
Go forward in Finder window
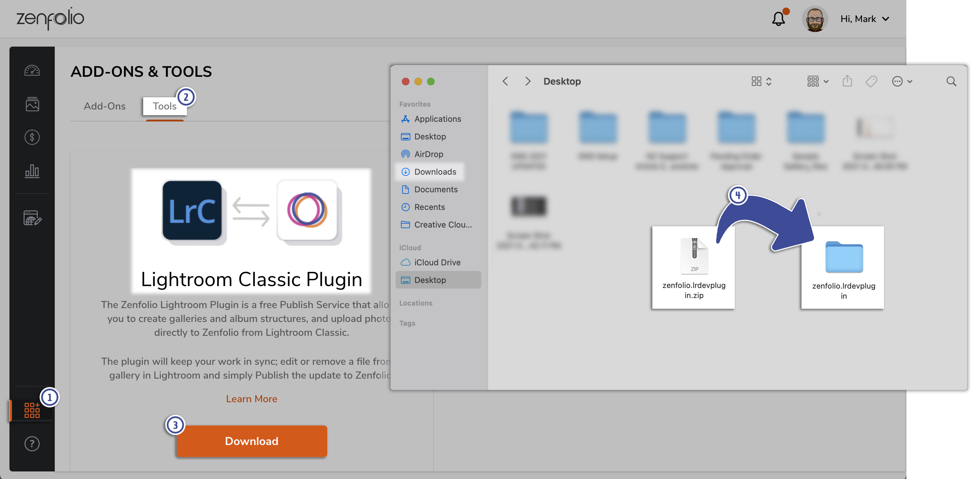point(527,81)
